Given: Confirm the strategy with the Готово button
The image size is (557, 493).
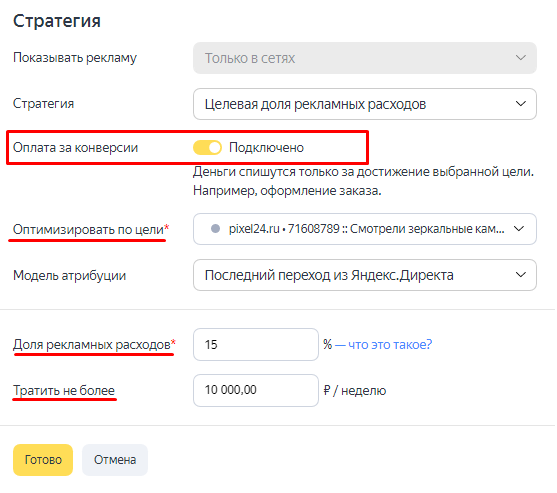Looking at the screenshot, I should (x=43, y=460).
